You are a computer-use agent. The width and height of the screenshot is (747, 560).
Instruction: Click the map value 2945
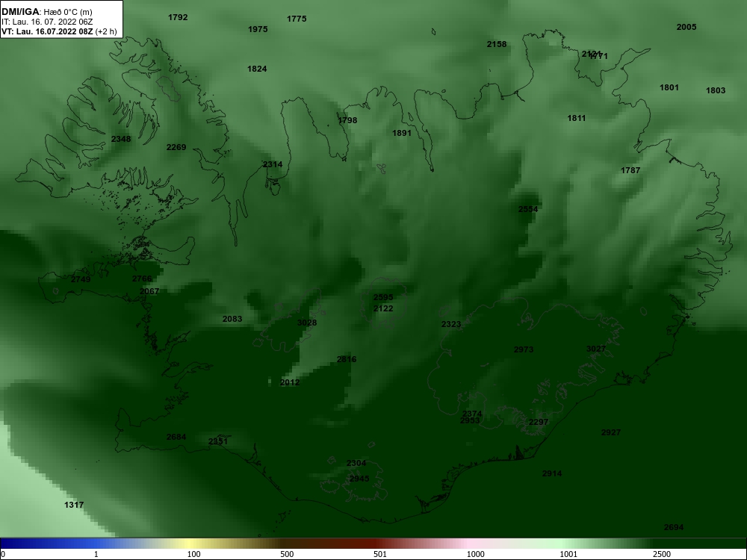click(359, 479)
